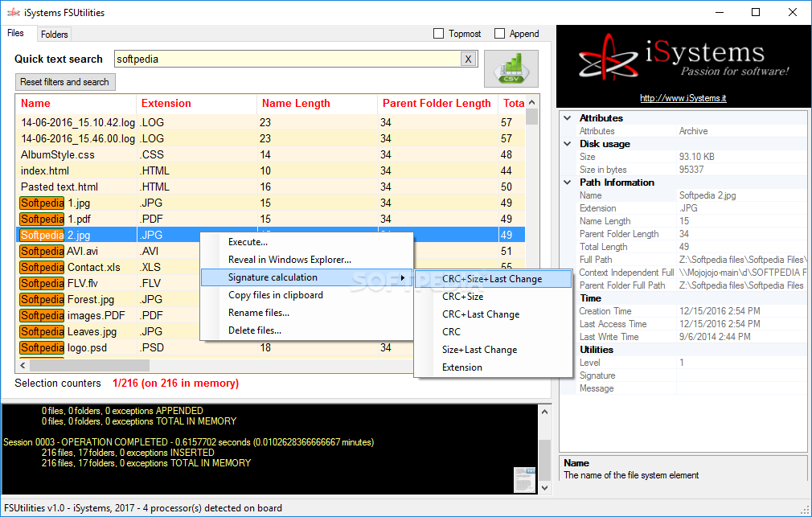
Task: Collapse the Path Information property group
Action: pos(568,183)
